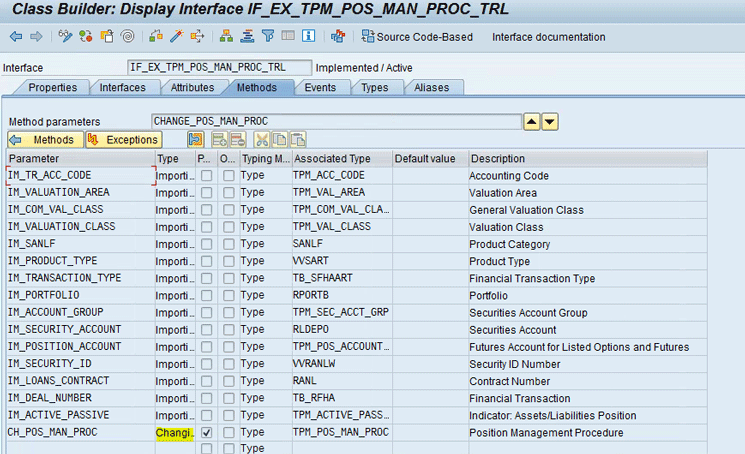
Task: Click the Display/Change toggle icon
Action: 66,37
